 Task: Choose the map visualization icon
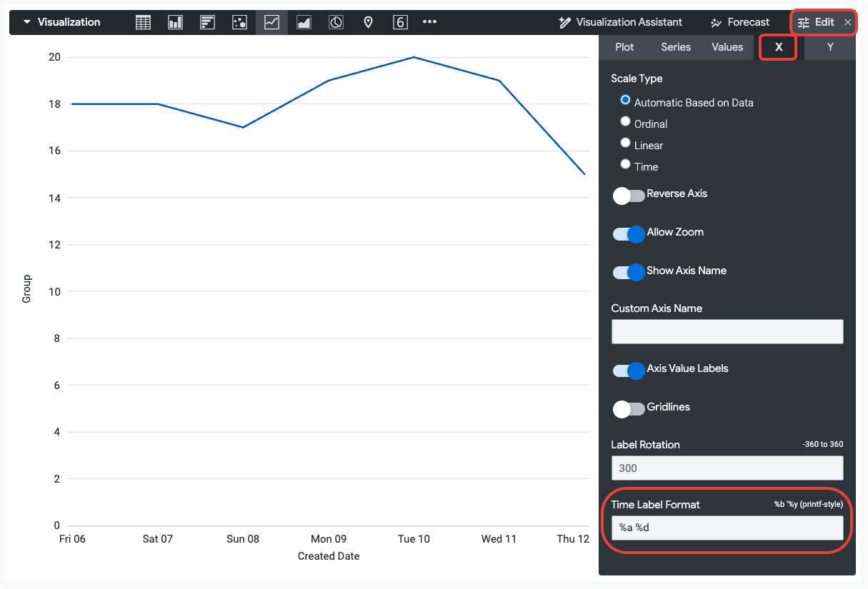coord(368,22)
